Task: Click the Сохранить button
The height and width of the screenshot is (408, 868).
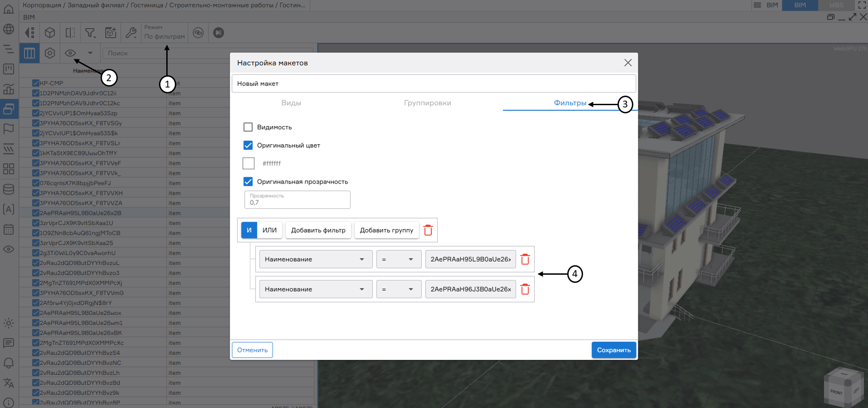Action: click(613, 350)
